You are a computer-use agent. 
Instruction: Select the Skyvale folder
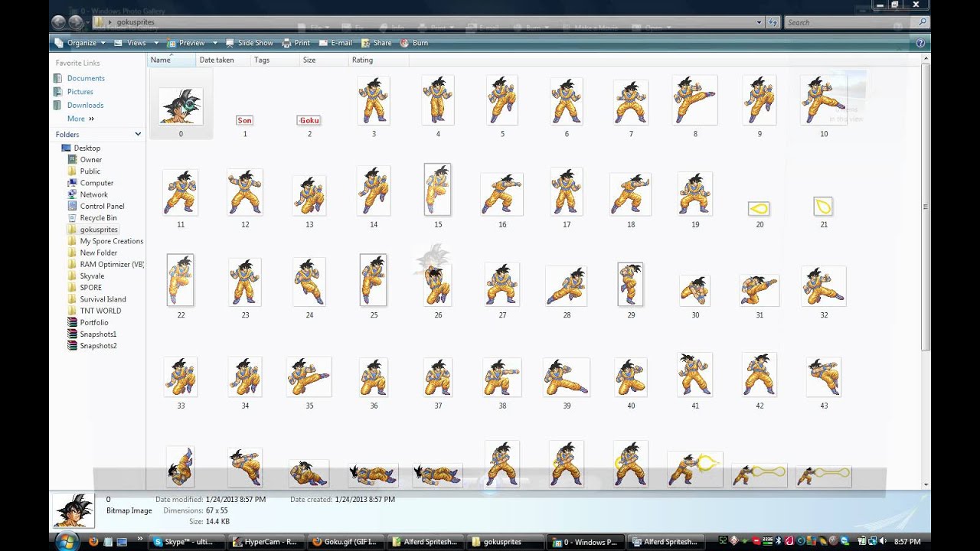point(86,275)
